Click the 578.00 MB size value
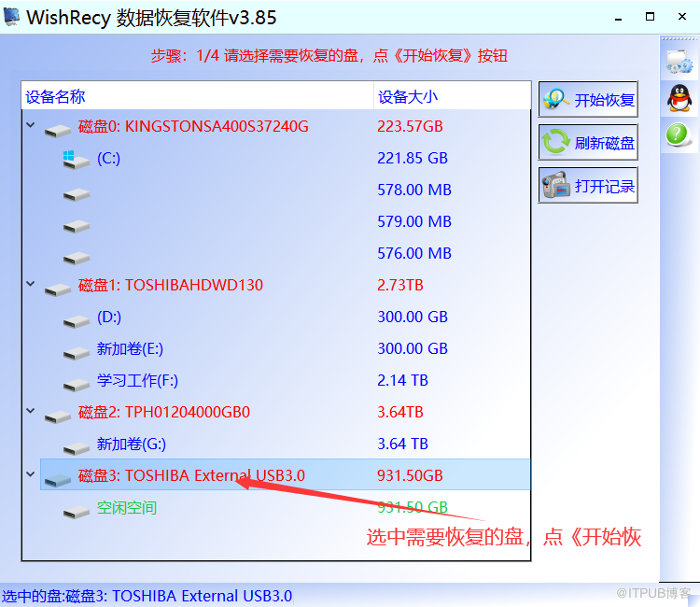700x607 pixels. point(414,190)
